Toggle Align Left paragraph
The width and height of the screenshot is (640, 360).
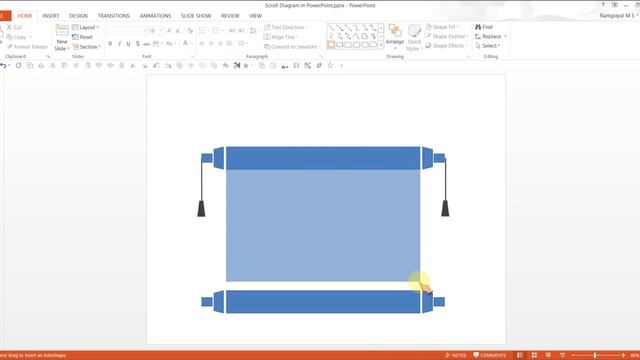tap(202, 43)
